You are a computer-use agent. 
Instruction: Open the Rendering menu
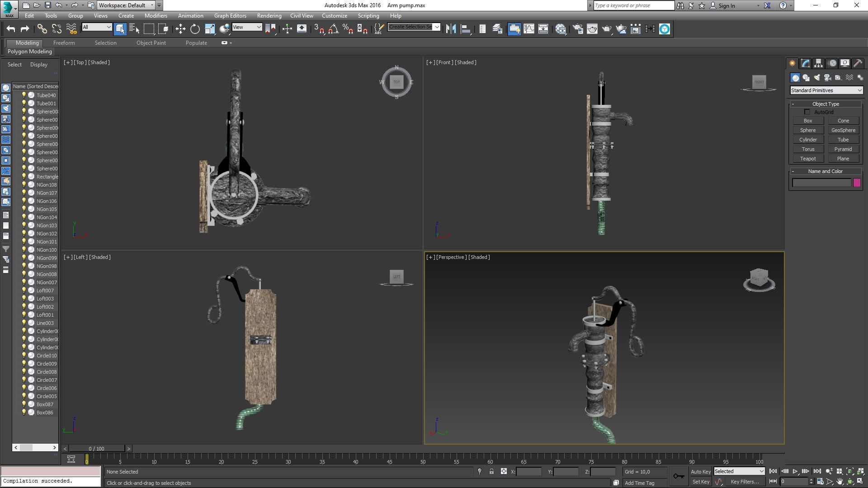pyautogui.click(x=269, y=15)
